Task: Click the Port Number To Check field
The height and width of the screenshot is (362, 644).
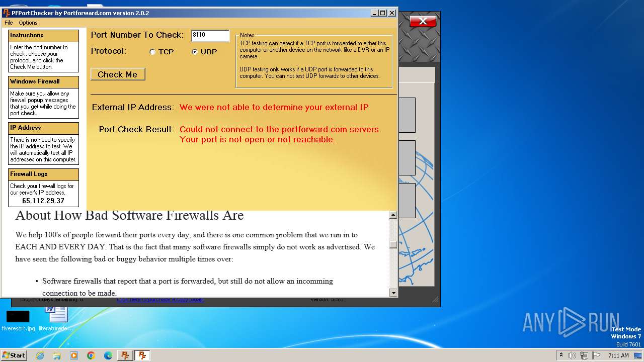Action: pos(210,35)
